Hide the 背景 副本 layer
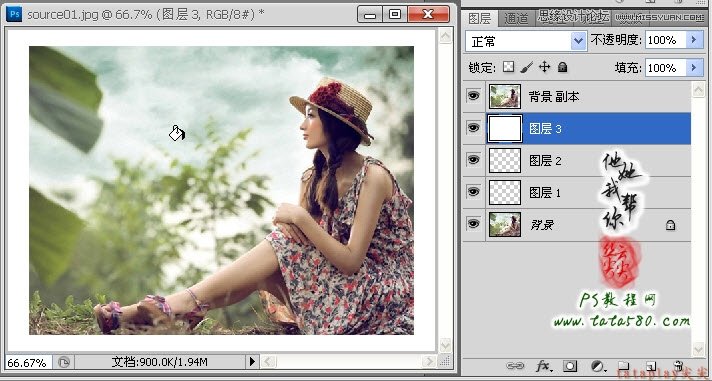 point(474,96)
